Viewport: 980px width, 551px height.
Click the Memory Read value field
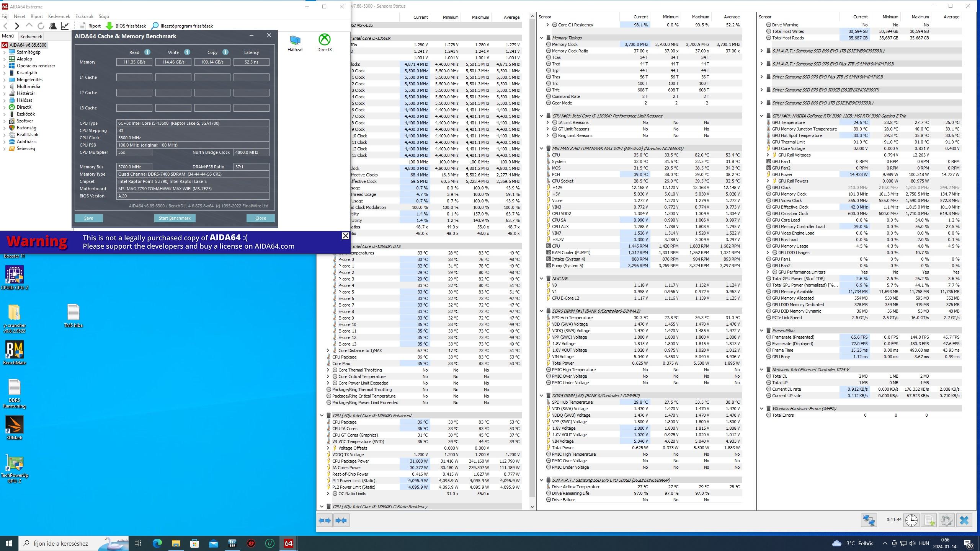134,62
